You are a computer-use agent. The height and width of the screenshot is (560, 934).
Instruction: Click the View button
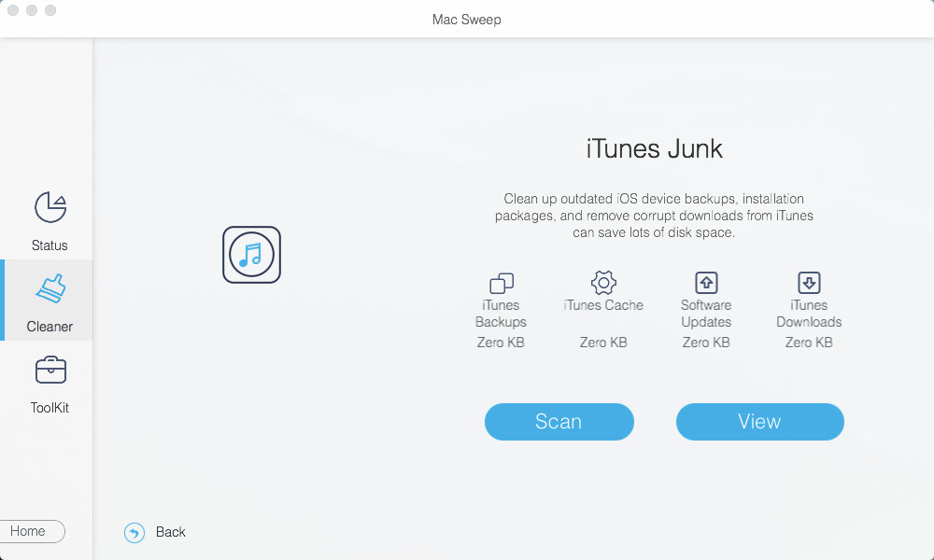point(760,422)
